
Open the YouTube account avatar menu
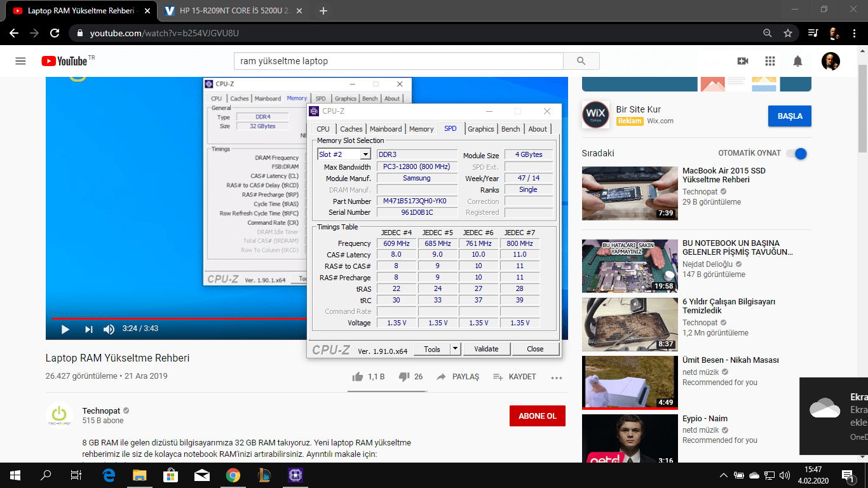pyautogui.click(x=831, y=61)
